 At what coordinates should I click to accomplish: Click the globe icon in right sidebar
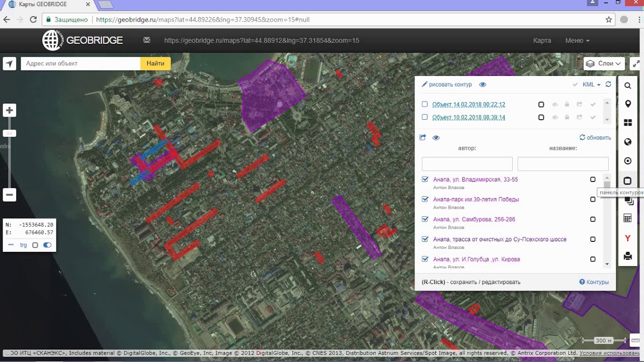coord(627,142)
